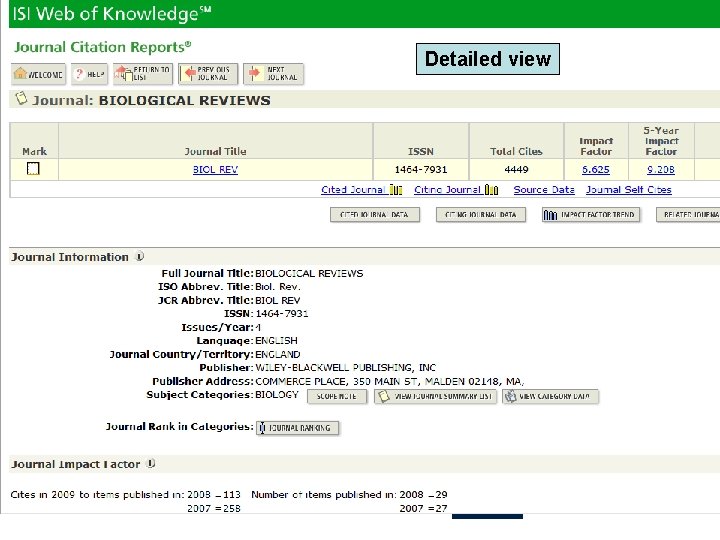Click the Journal Title column header
Viewport: 720px width, 540px height.
[x=215, y=152]
